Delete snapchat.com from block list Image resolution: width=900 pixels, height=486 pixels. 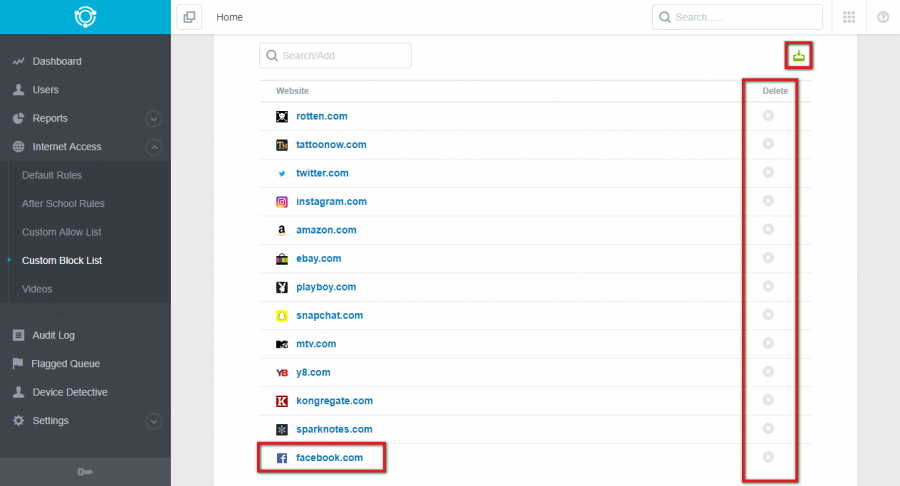(768, 314)
